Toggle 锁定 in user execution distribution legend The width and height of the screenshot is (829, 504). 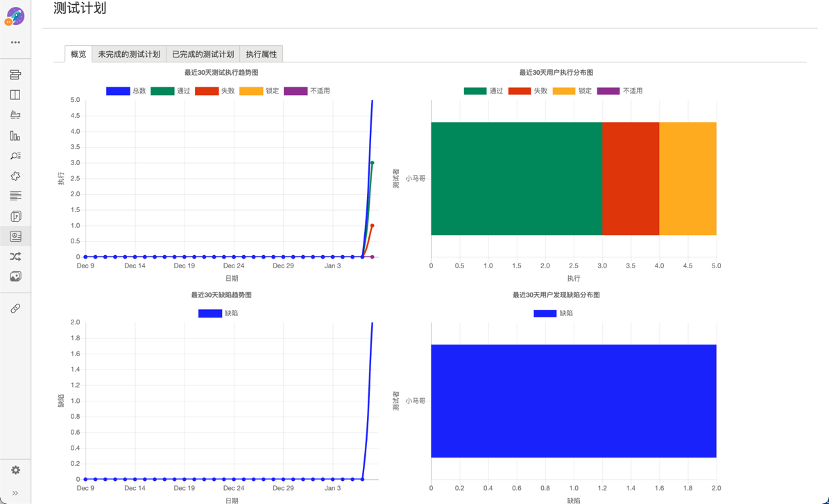point(572,91)
